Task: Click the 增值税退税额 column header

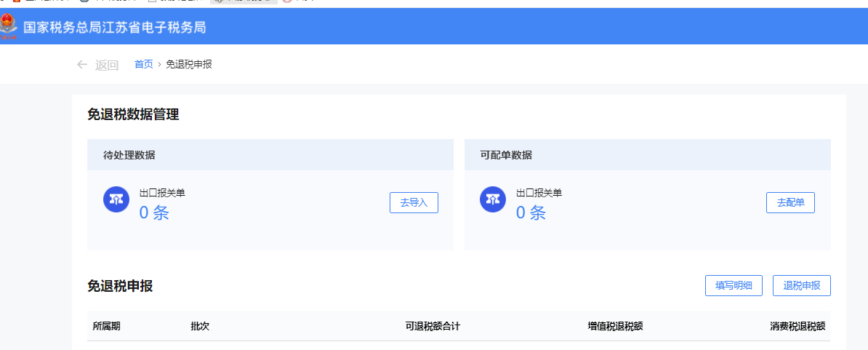Action: [615, 326]
